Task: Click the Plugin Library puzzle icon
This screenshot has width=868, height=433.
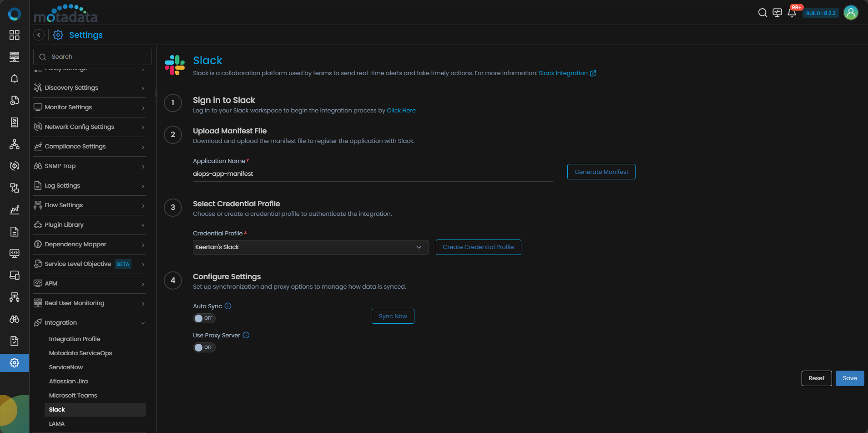Action: click(x=38, y=225)
